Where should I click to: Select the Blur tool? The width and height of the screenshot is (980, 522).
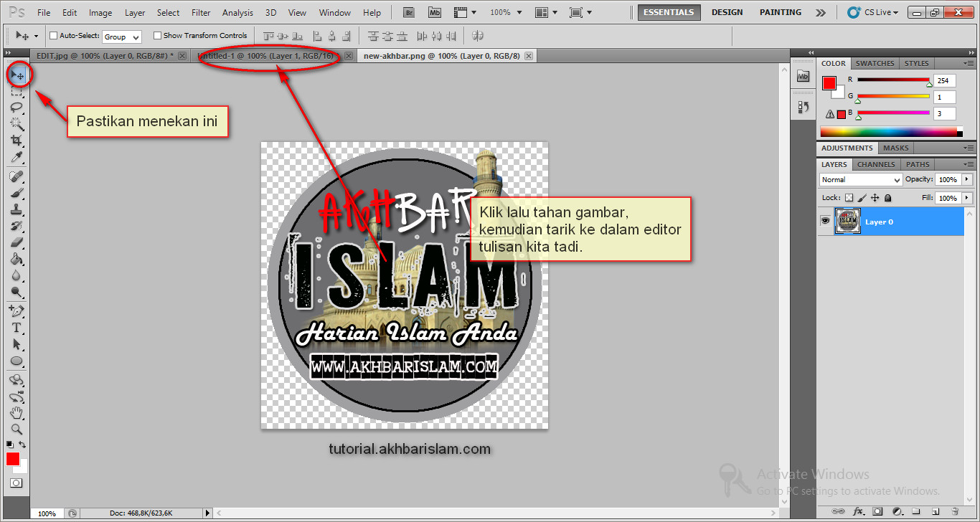pos(17,275)
